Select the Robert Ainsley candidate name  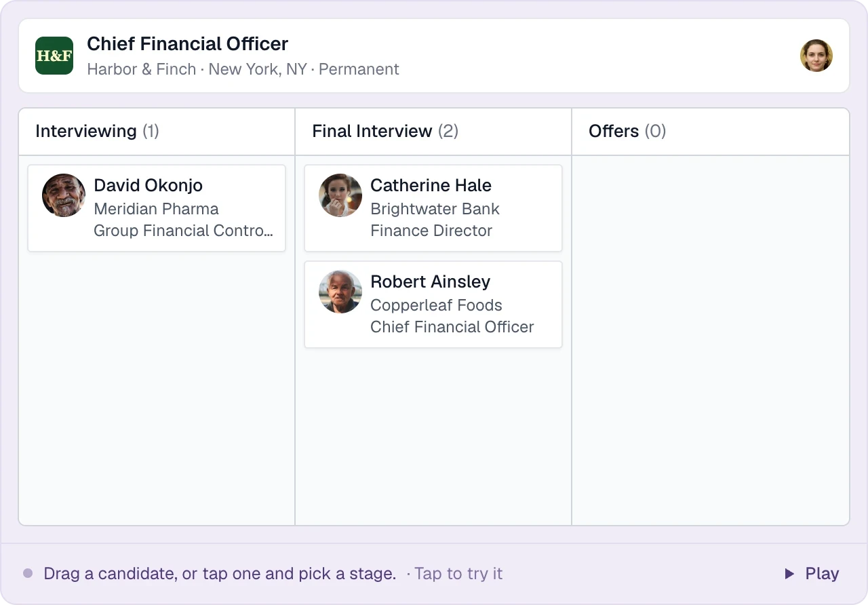[430, 281]
